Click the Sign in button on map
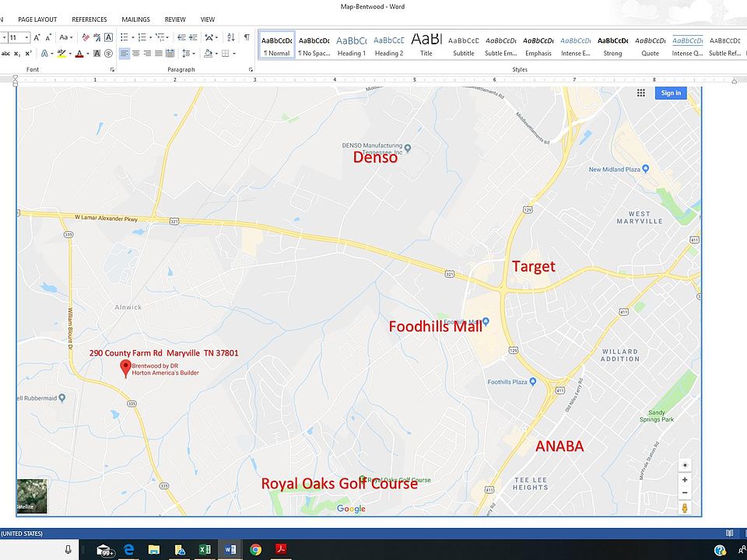This screenshot has height=560, width=747. (671, 93)
